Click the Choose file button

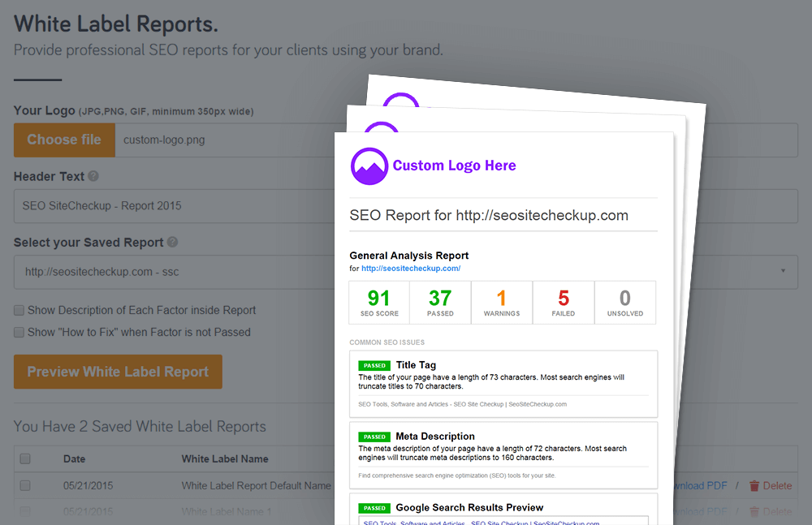[64, 140]
